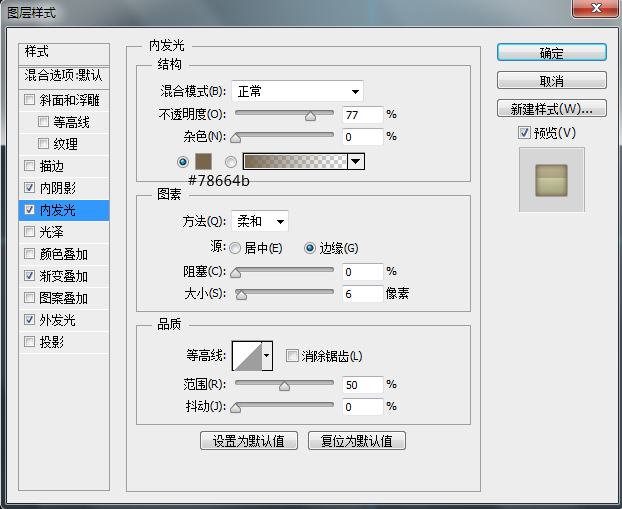This screenshot has width=622, height=509.
Task: Click the 抖动 value field
Action: pyautogui.click(x=363, y=407)
